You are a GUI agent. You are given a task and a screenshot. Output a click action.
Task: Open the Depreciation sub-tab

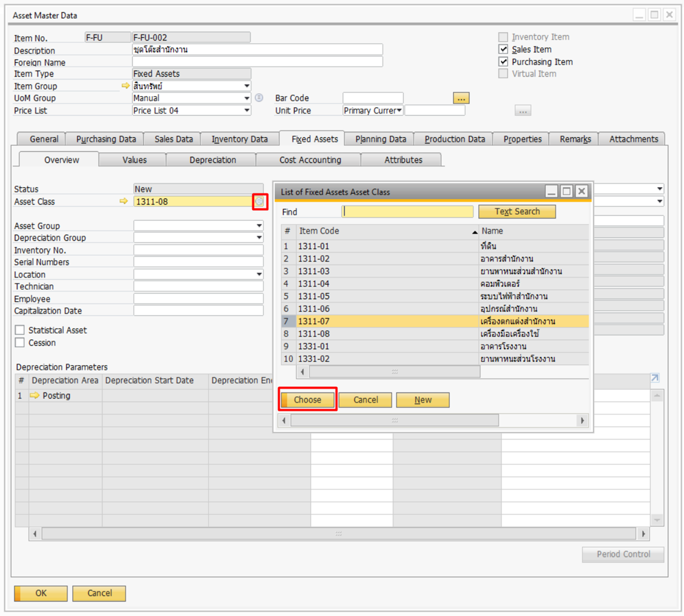click(213, 160)
